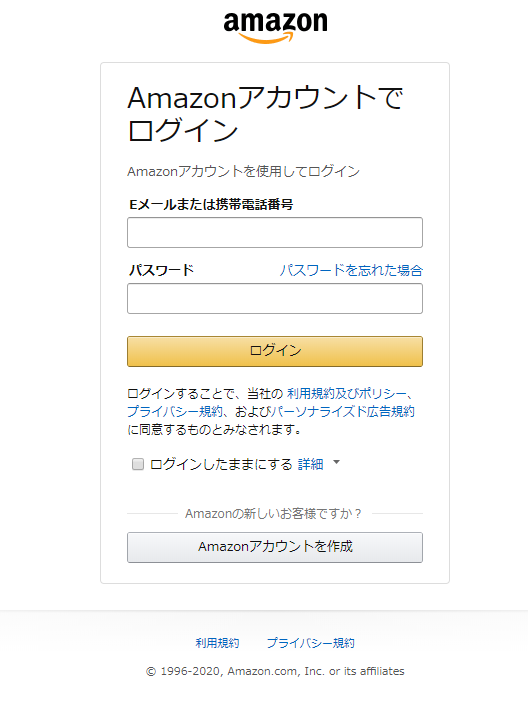Image resolution: width=528 pixels, height=703 pixels.
Task: Click the 1996-2020 Amazon.com copyright text
Action: point(275,671)
